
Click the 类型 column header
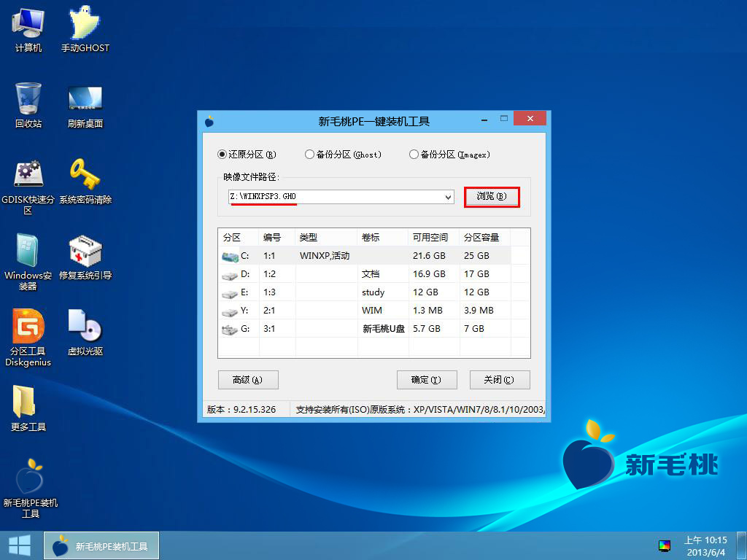coord(326,237)
